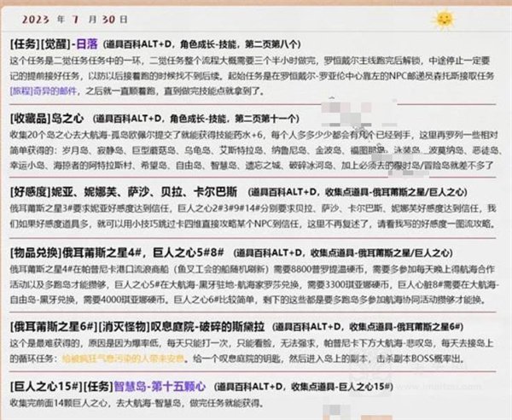The height and width of the screenshot is (420, 512).
Task: Open the purple 日落 quest link
Action: click(x=87, y=44)
